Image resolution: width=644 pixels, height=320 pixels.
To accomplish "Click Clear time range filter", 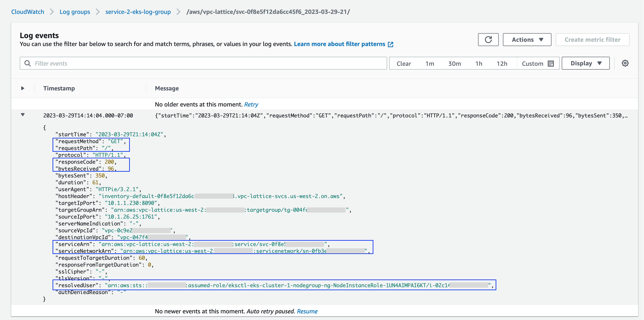I will pos(404,63).
